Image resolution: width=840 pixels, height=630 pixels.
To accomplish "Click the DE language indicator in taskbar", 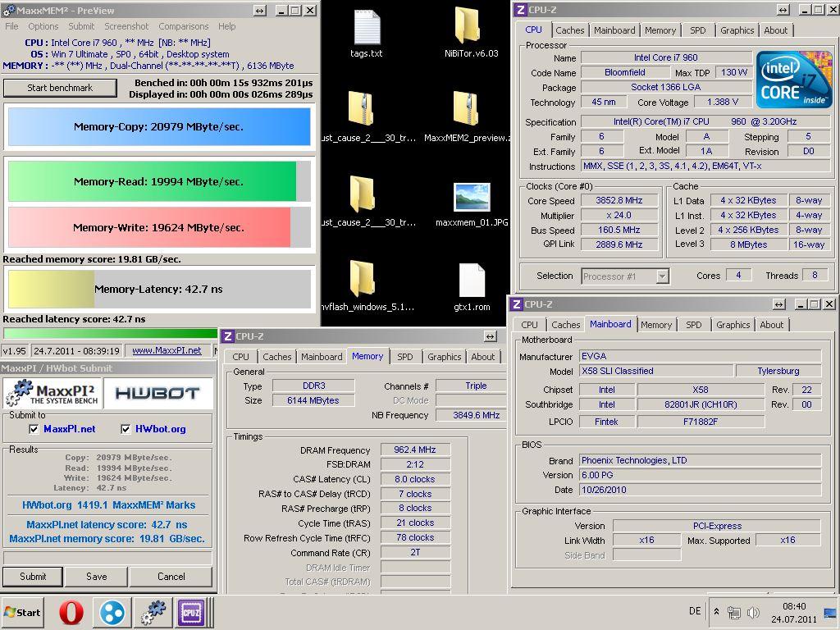I will [x=695, y=611].
